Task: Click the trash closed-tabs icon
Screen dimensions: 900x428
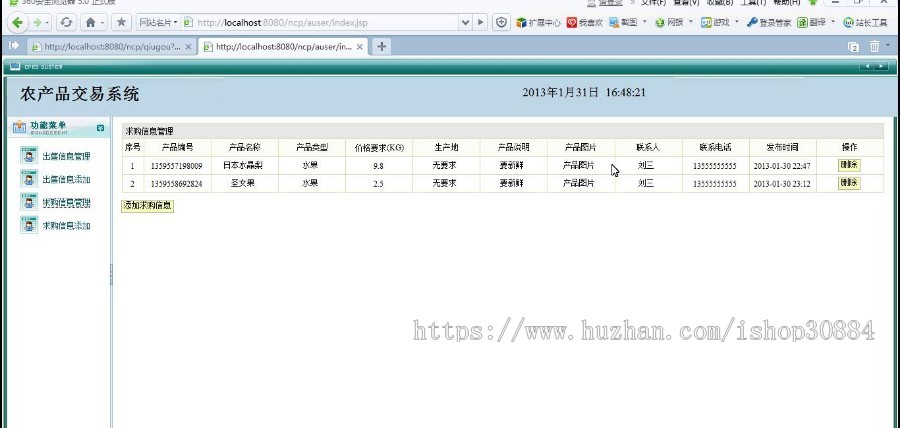Action: pos(874,46)
